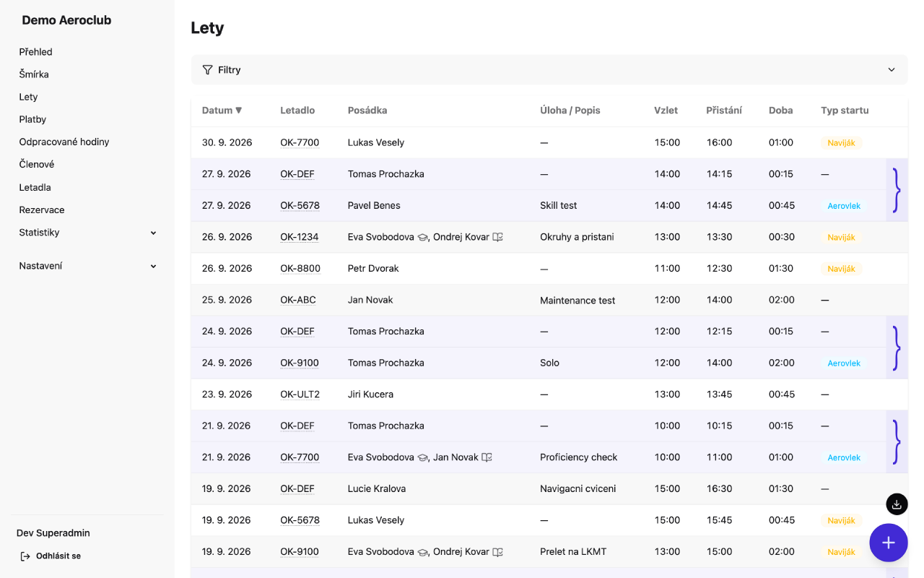Click Navigacni cviceni description
The height and width of the screenshot is (578, 924).
tap(578, 489)
